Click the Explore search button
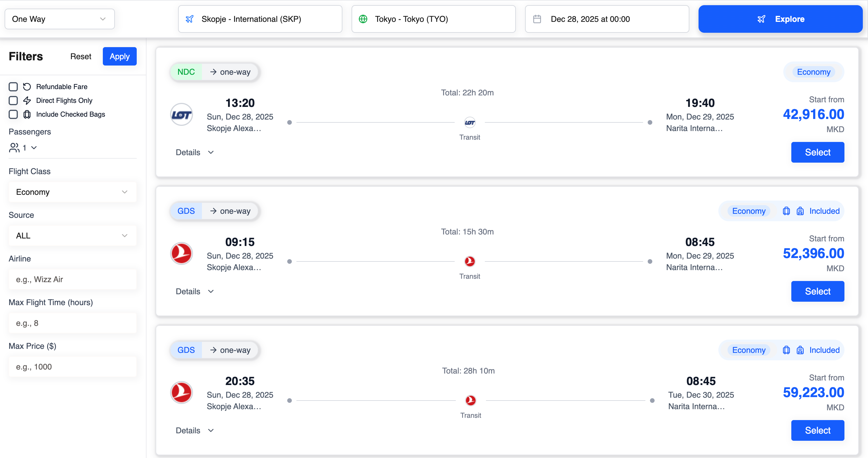This screenshot has width=868, height=458. click(x=780, y=19)
